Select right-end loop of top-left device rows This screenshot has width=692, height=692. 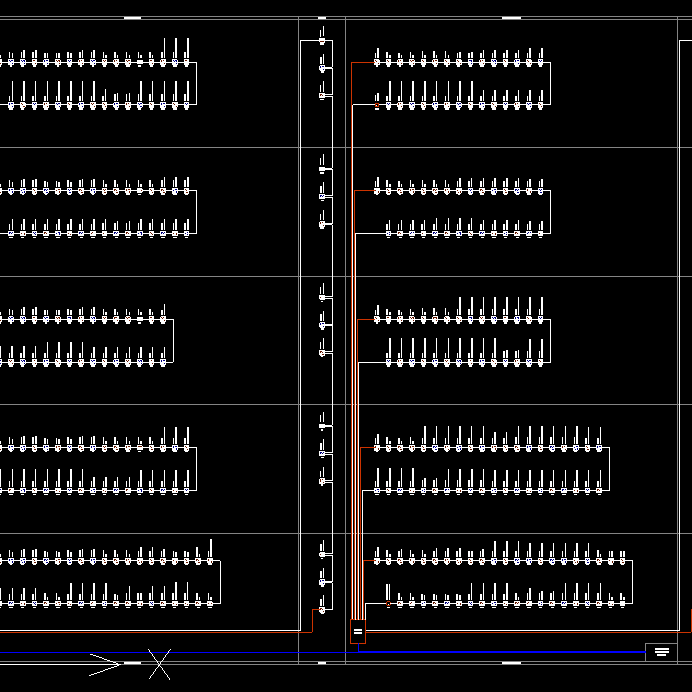196,83
